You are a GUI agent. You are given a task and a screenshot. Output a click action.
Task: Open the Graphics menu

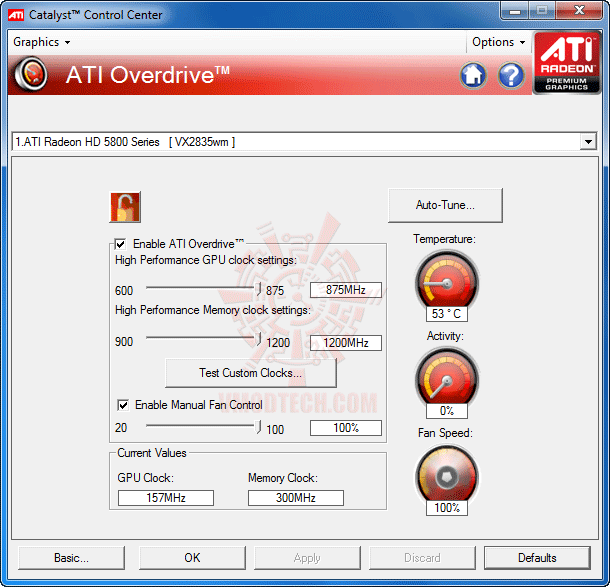pos(42,42)
